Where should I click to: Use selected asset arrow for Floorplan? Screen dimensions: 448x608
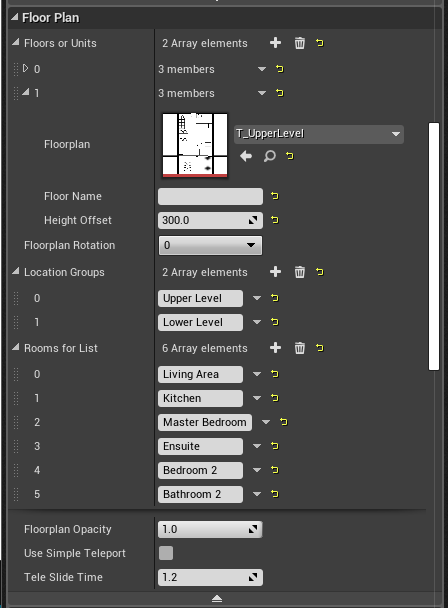coord(246,156)
